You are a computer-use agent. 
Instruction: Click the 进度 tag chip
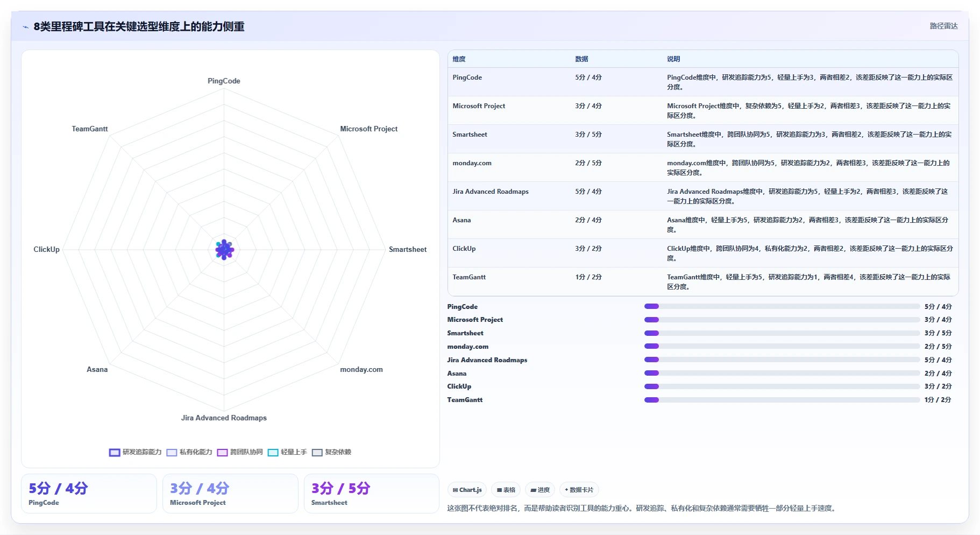(x=540, y=490)
